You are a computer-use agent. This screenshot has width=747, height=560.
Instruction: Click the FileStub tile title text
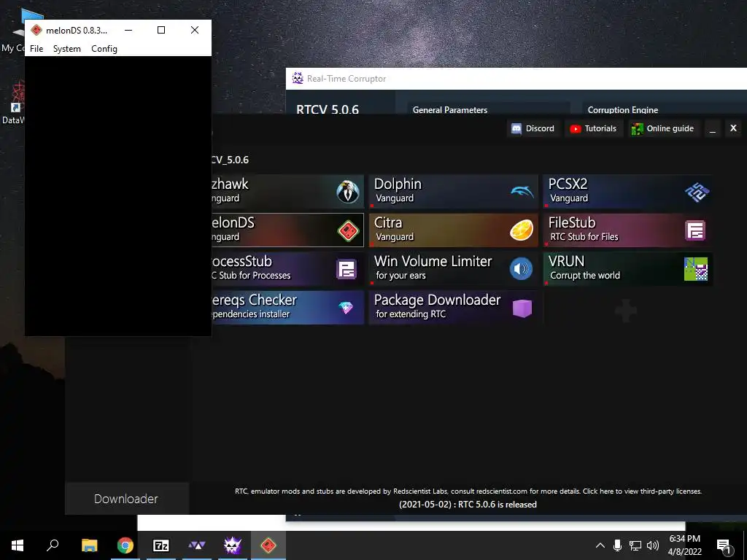point(572,222)
